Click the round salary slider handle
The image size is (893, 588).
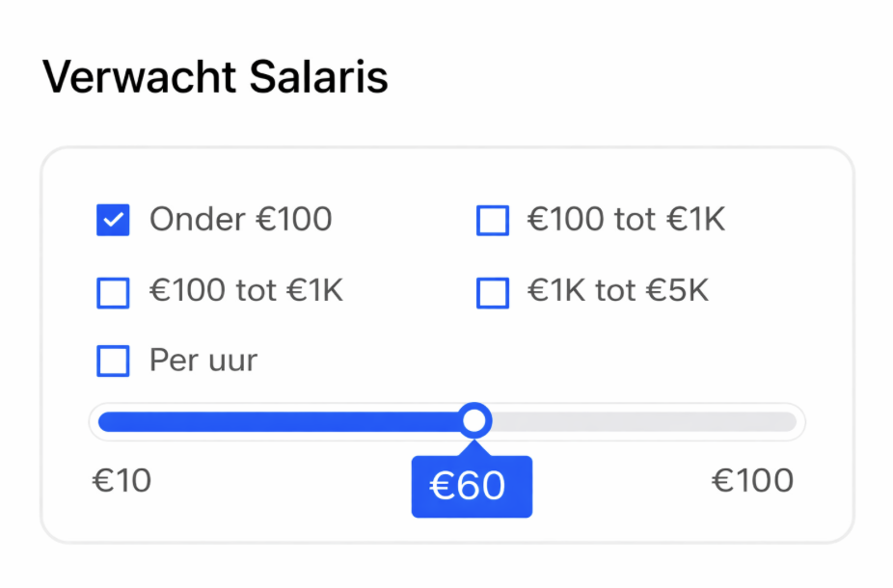[474, 421]
